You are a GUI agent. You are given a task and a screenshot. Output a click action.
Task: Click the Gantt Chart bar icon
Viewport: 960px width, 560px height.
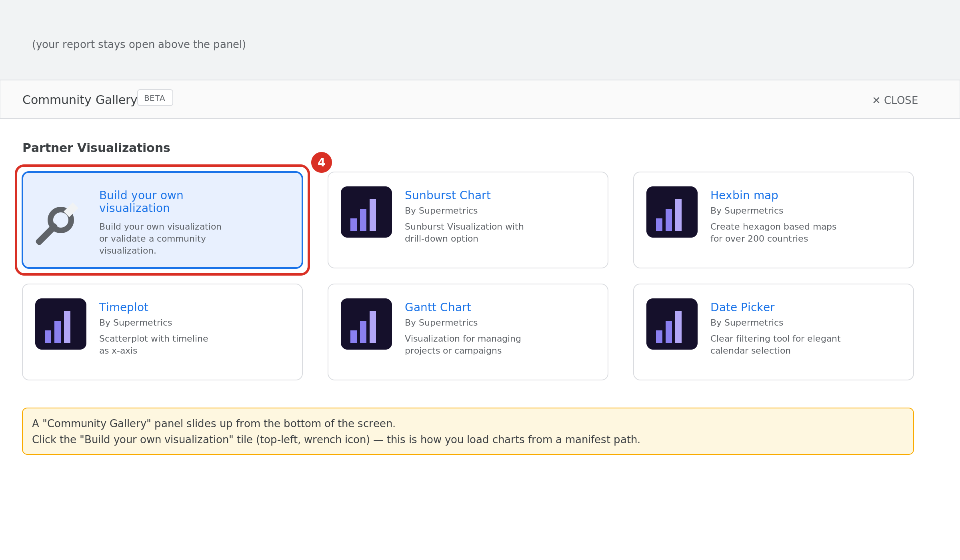(x=366, y=324)
